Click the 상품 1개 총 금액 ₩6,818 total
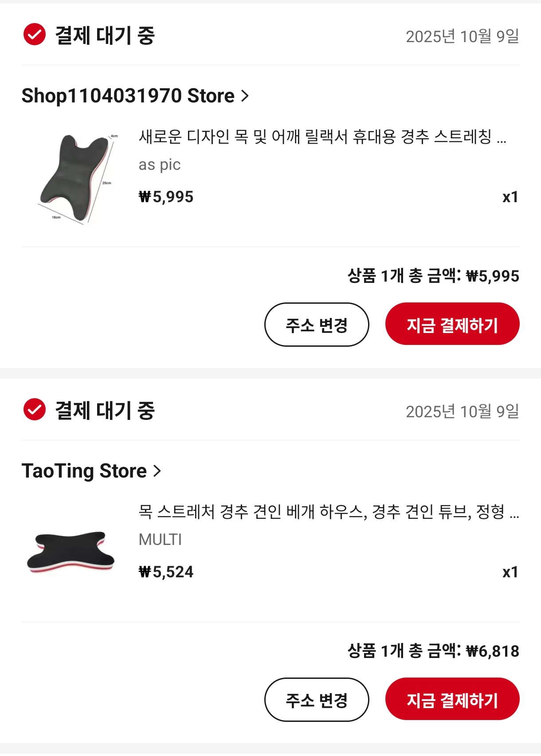This screenshot has width=541, height=756. [x=433, y=651]
